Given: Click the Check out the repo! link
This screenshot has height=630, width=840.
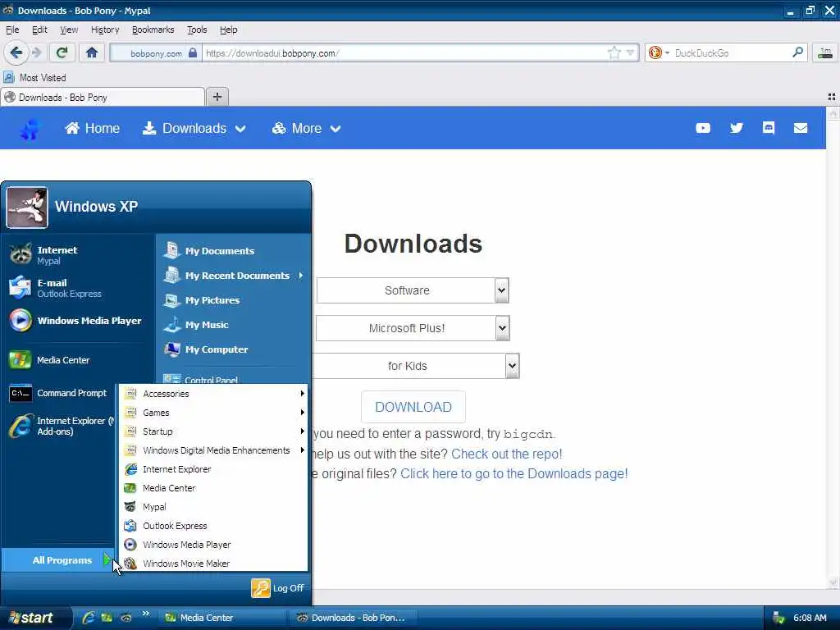Looking at the screenshot, I should pos(507,454).
